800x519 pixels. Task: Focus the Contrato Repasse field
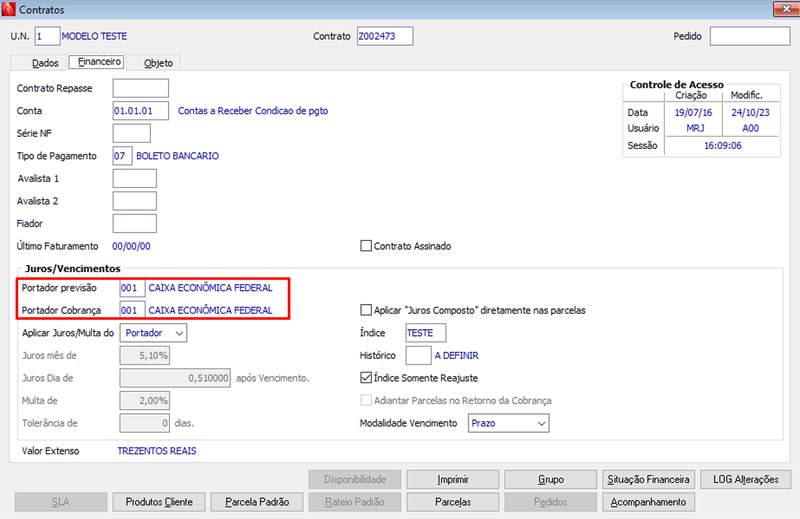pos(140,88)
